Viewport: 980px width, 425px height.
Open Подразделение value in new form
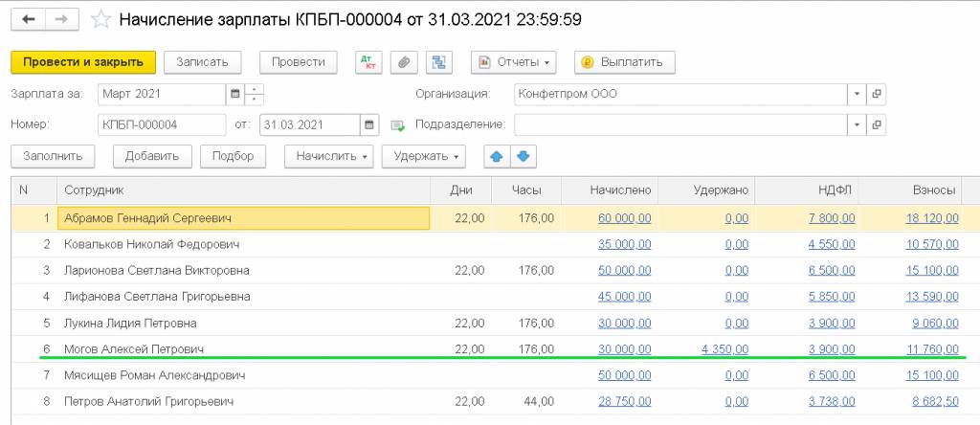point(877,124)
